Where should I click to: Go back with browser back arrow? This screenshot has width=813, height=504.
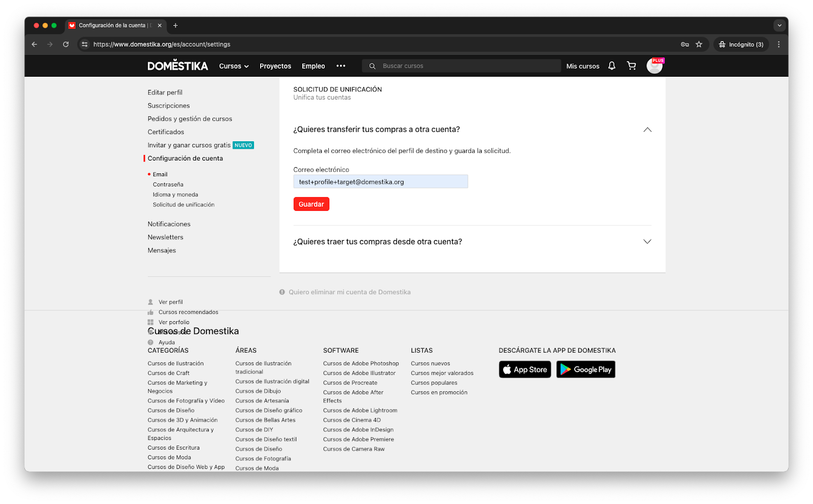(35, 44)
